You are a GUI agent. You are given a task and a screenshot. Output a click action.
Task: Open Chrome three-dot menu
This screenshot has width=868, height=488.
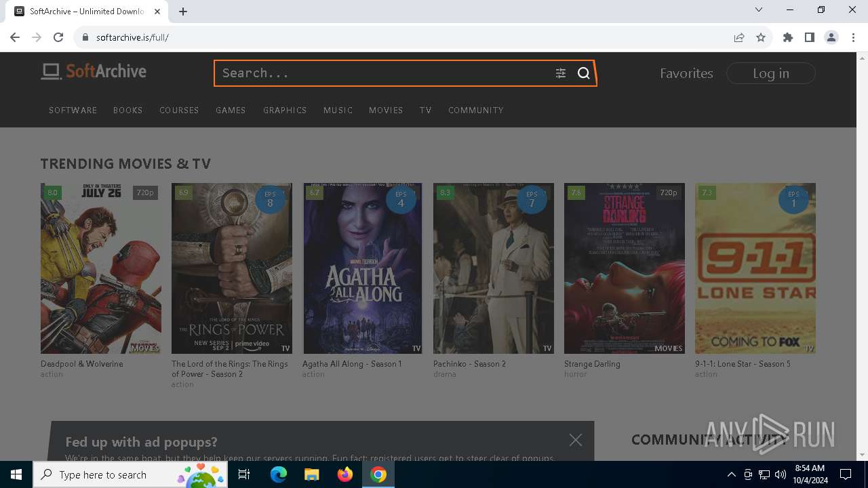tap(853, 37)
